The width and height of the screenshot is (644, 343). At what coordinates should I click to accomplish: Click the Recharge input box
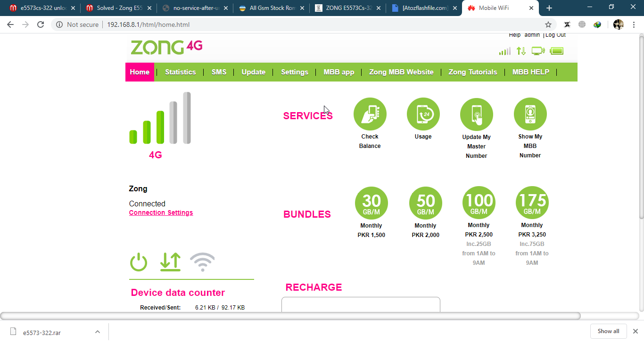pos(361,304)
